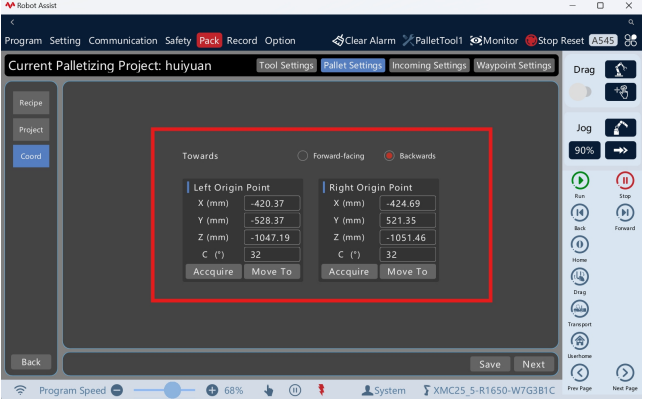Open the four-circle apps icon
646x400 pixels.
(x=631, y=40)
